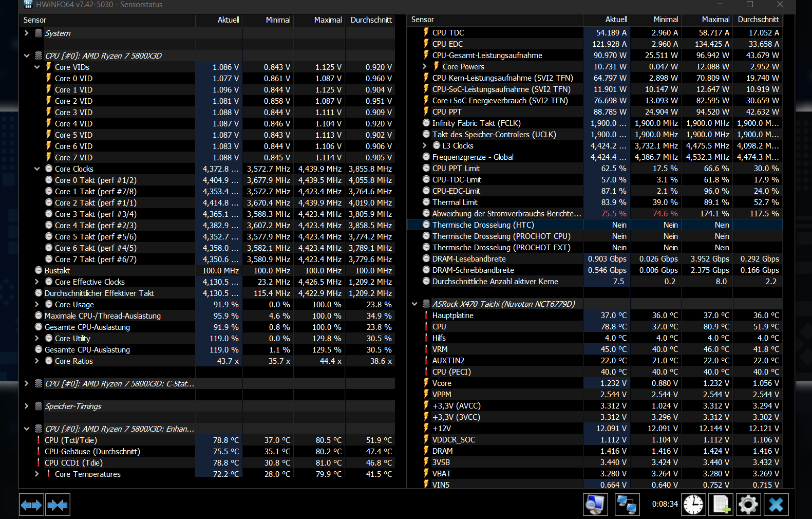Collapse the CPU [#0]: AMD Ryzen 7 5800X3D group
Viewport: 812px width, 519px height.
27,55
